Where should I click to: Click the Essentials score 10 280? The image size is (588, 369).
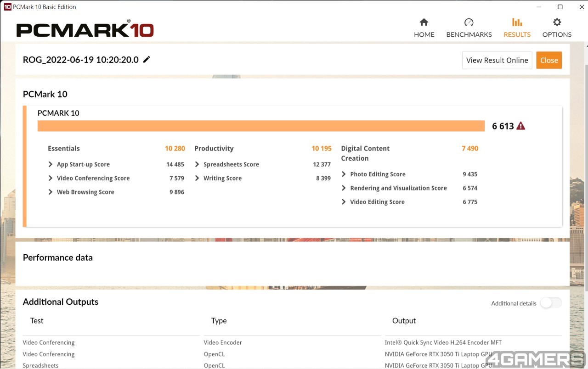pyautogui.click(x=175, y=148)
